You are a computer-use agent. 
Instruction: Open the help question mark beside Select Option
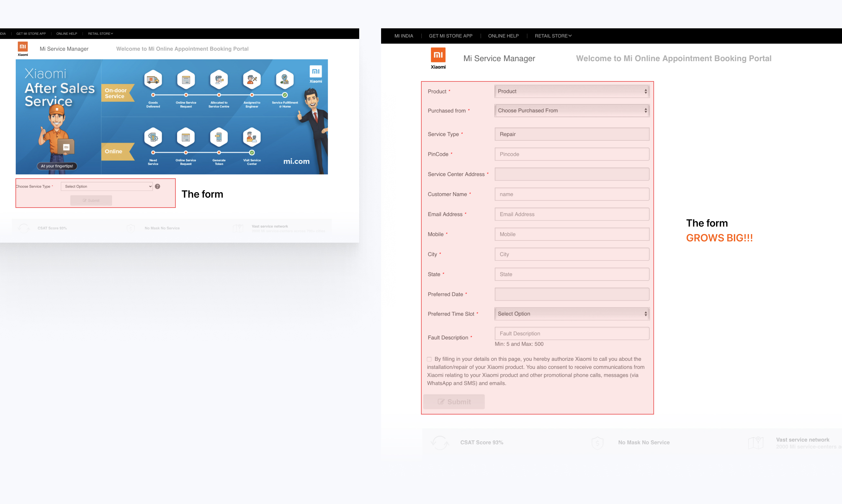point(158,186)
